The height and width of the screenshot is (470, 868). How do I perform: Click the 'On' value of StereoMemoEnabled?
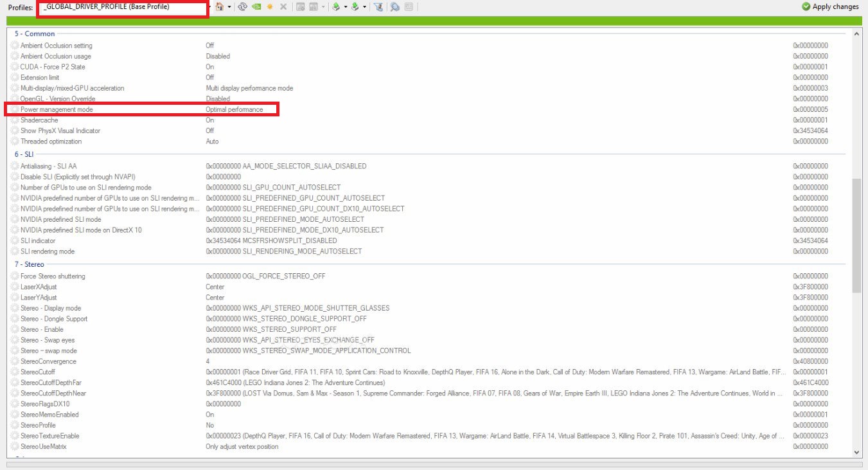pyautogui.click(x=210, y=415)
